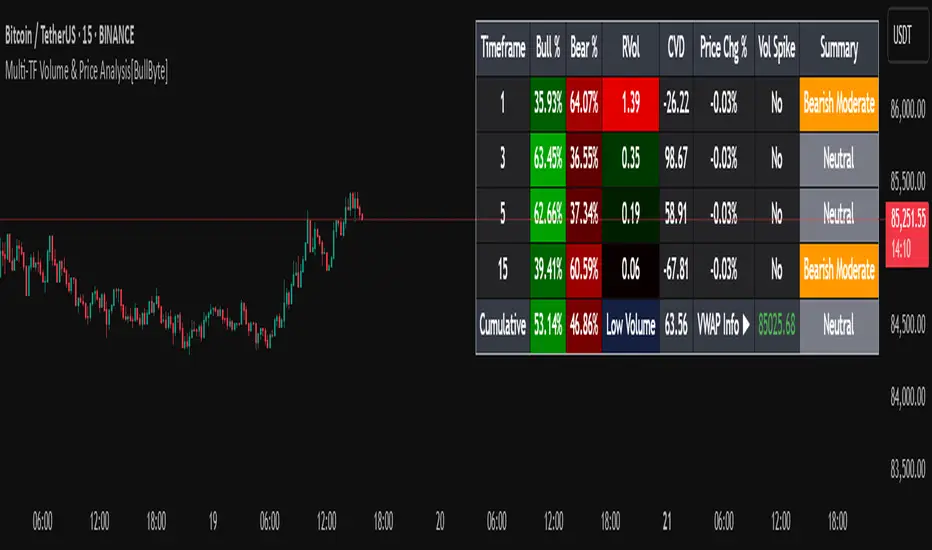
Task: Click the green VWAP value 85025.68
Action: click(x=777, y=325)
